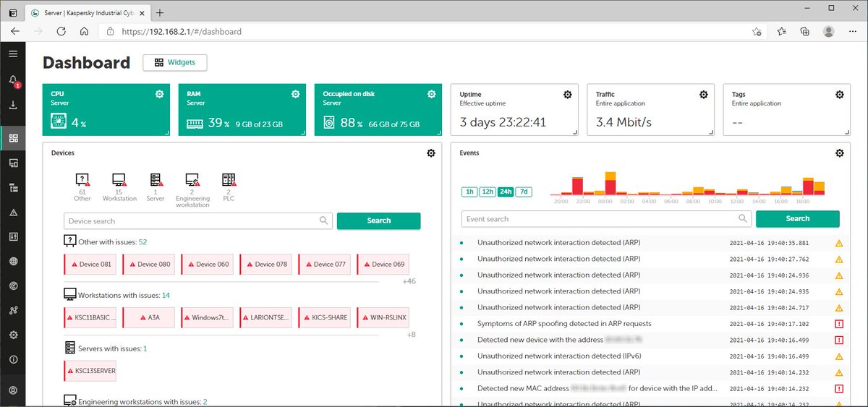
Task: Open the tree hierarchy icon in sidebar
Action: tap(12, 188)
